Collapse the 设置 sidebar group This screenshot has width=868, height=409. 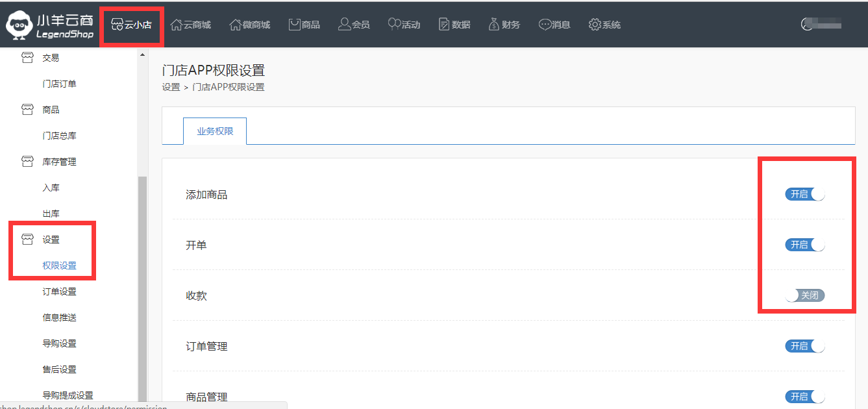click(51, 240)
